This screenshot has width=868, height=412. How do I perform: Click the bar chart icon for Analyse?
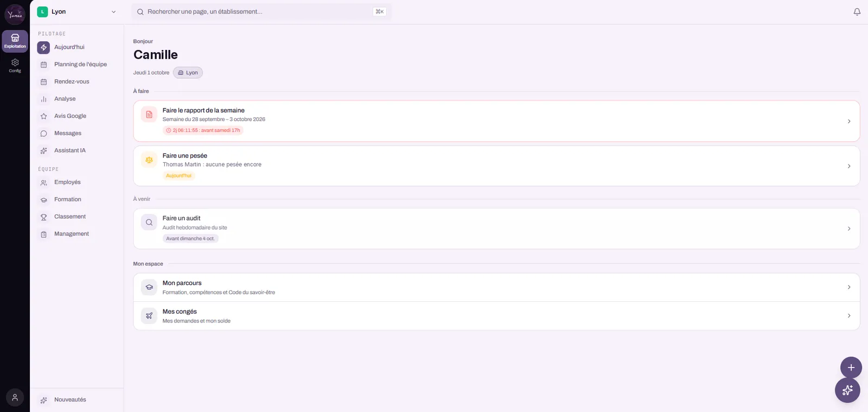coord(44,99)
